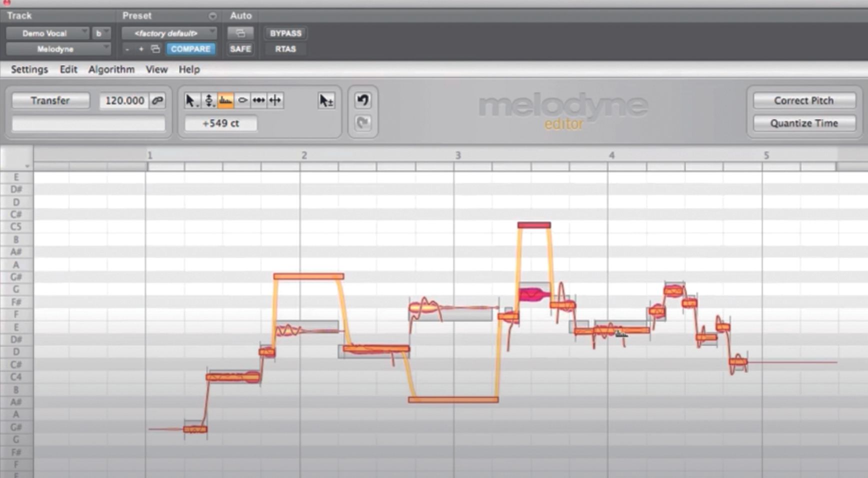Open the Edit menu
This screenshot has width=868, height=478.
point(68,69)
